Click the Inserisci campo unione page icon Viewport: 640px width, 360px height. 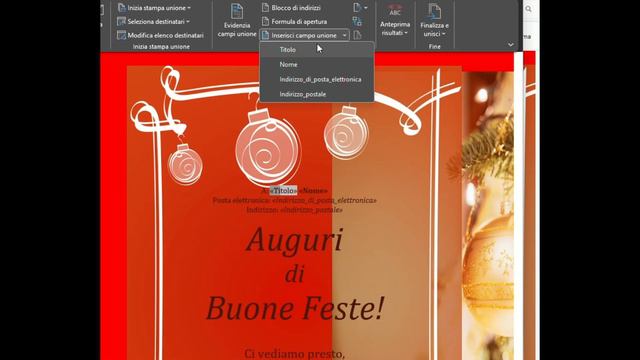(x=265, y=36)
